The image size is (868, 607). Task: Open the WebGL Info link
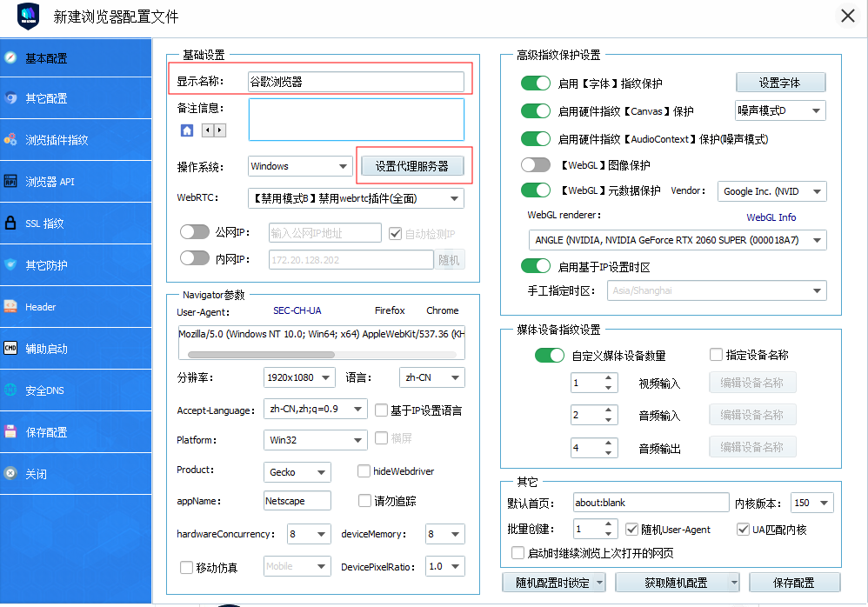tap(771, 217)
